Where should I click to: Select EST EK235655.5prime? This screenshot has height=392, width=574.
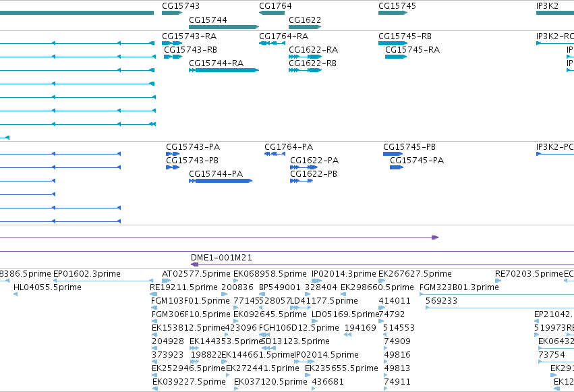pos(341,368)
